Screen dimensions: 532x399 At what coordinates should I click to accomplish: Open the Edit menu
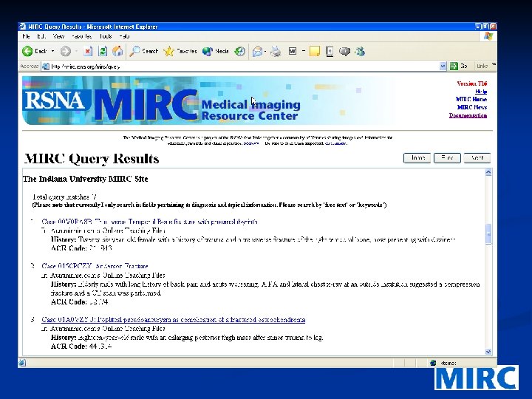point(41,36)
